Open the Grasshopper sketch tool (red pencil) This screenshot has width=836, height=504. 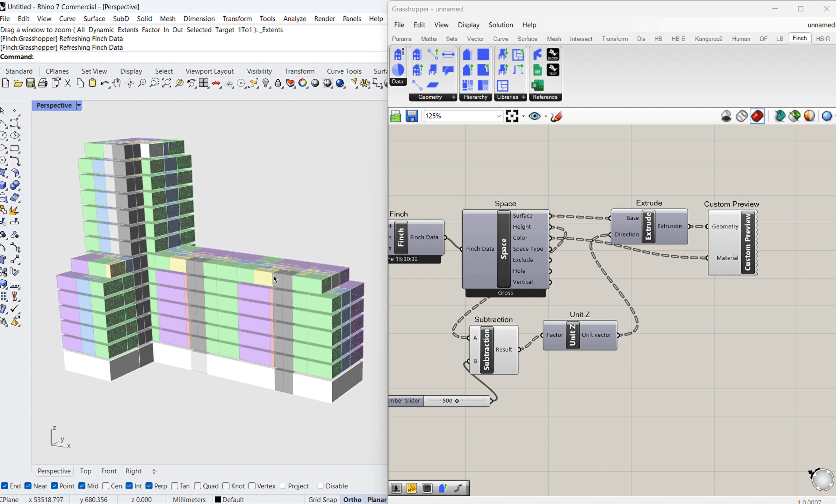[x=556, y=116]
